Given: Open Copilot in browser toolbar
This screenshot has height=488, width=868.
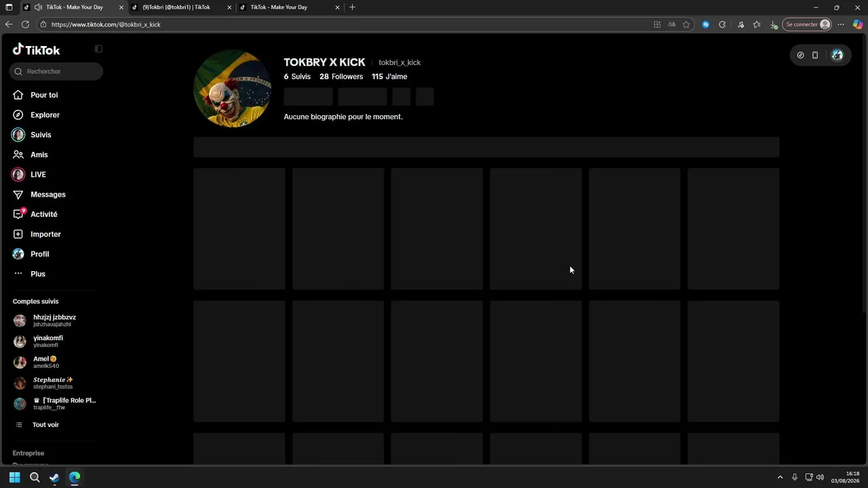Looking at the screenshot, I should (x=858, y=24).
